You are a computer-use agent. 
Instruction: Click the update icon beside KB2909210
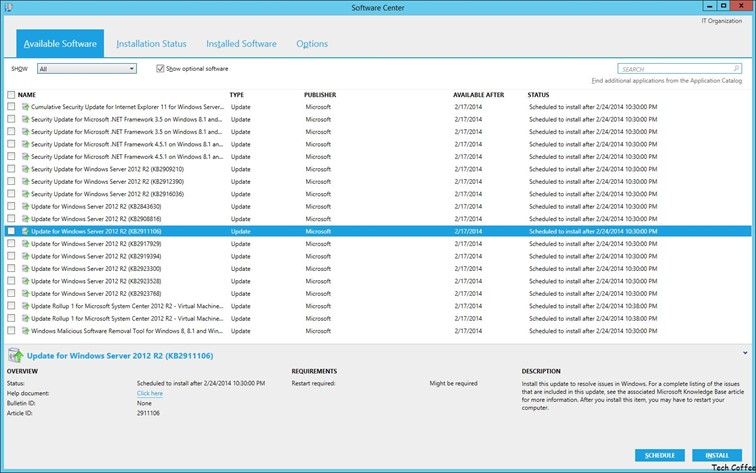pyautogui.click(x=25, y=169)
